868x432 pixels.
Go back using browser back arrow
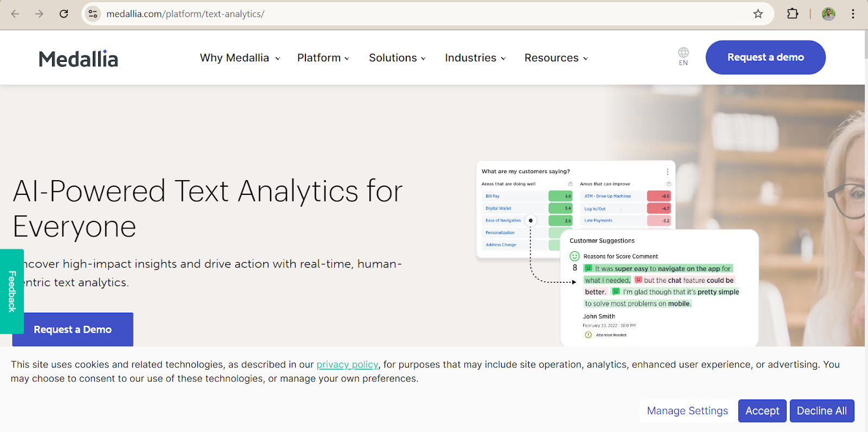point(15,14)
